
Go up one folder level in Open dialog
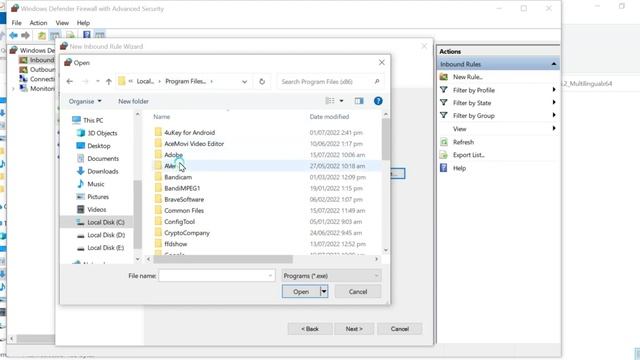coord(109,82)
